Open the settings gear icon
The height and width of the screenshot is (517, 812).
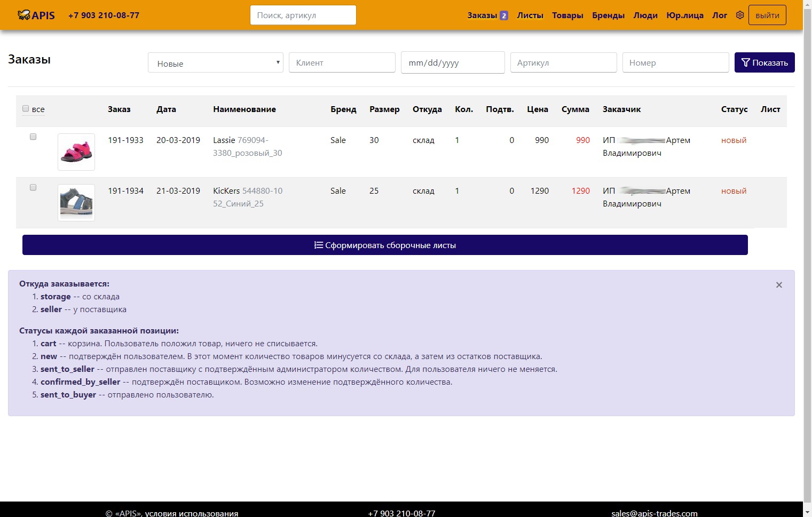(x=740, y=15)
